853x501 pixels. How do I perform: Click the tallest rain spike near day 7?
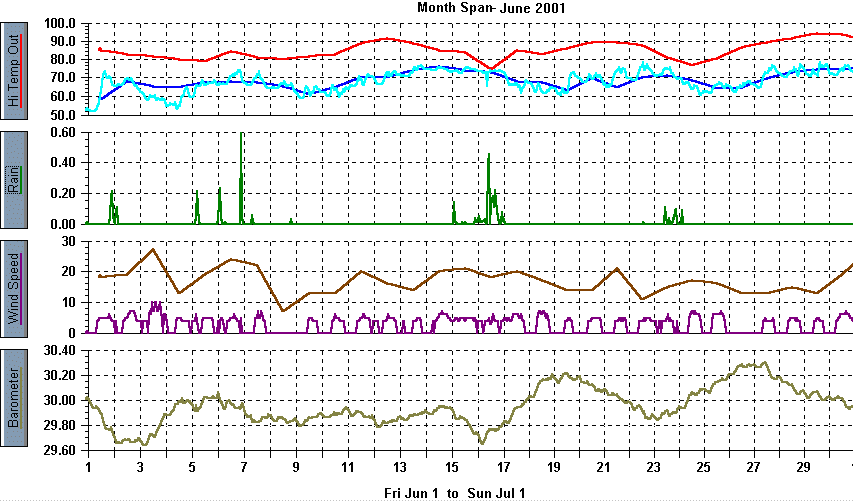coord(241,135)
